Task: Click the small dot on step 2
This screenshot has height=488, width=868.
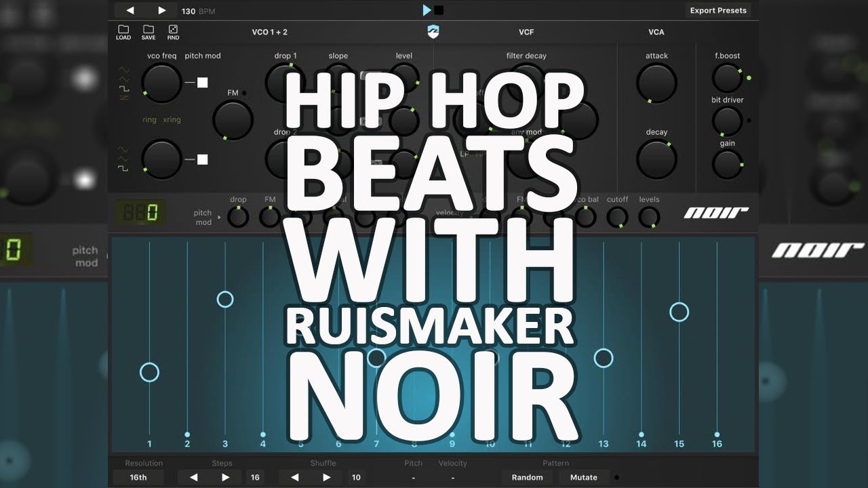Action: click(187, 434)
